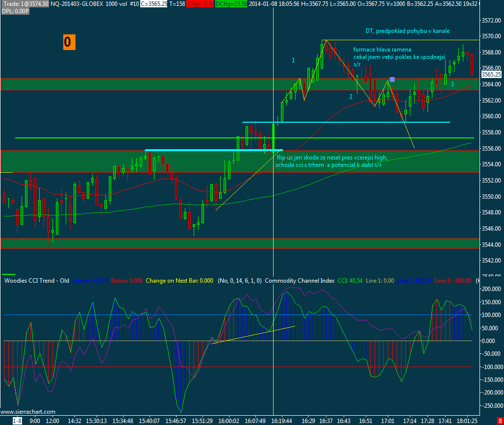
Task: Click the wave label '1' on chart
Action: 293,60
